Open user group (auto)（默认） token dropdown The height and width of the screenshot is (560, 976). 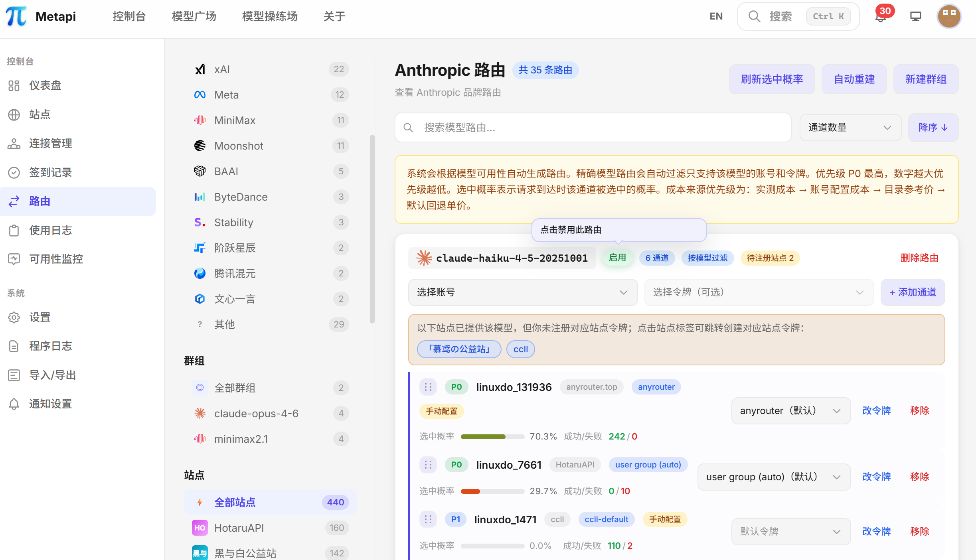774,477
